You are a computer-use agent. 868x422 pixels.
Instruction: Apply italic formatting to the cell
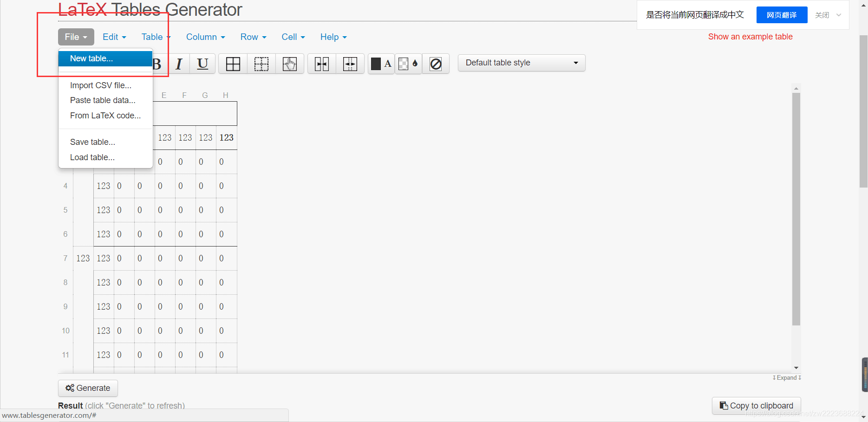click(x=179, y=64)
